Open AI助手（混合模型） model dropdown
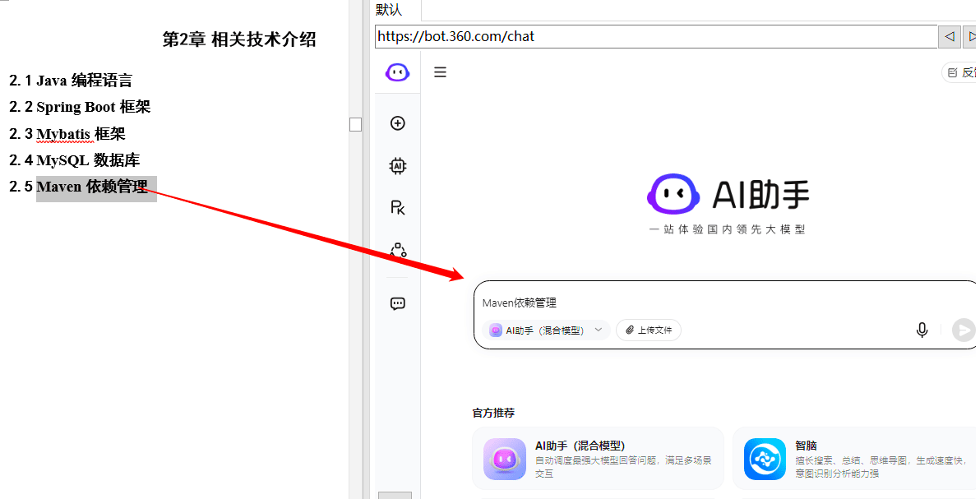980x499 pixels. click(x=546, y=330)
